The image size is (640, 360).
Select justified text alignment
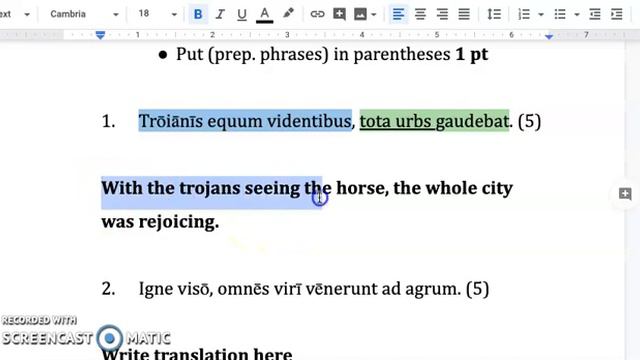pyautogui.click(x=464, y=14)
